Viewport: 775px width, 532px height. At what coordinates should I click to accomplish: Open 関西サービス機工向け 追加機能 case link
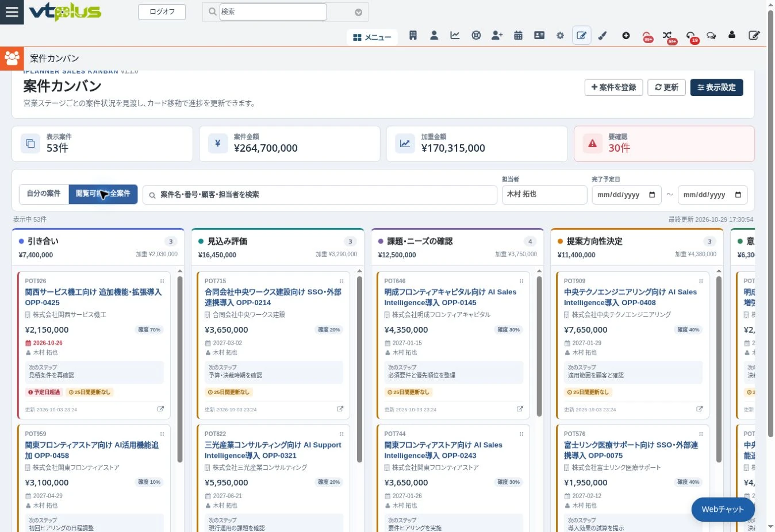[x=93, y=297]
